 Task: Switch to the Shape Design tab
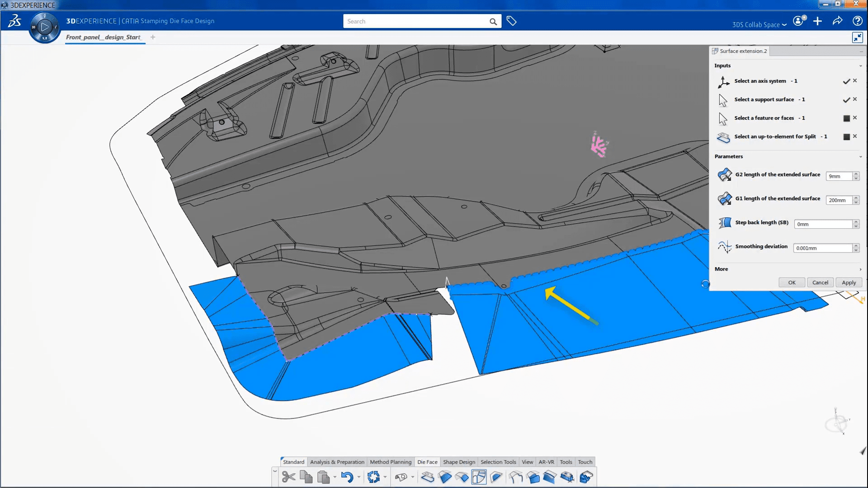(459, 462)
